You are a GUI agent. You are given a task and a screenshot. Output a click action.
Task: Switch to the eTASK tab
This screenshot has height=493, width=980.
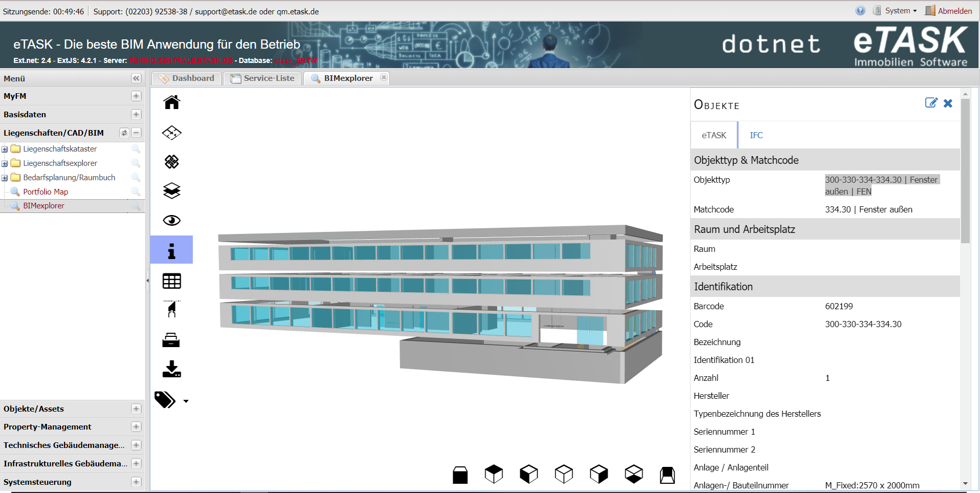[714, 135]
